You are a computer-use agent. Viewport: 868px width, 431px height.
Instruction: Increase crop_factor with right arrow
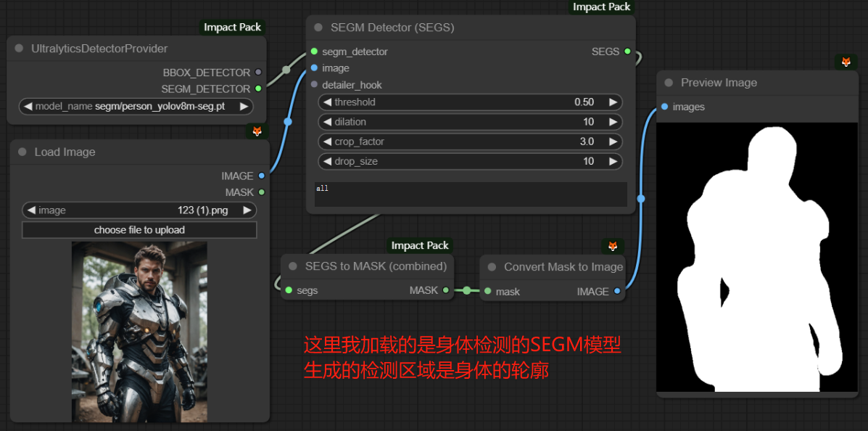[613, 141]
